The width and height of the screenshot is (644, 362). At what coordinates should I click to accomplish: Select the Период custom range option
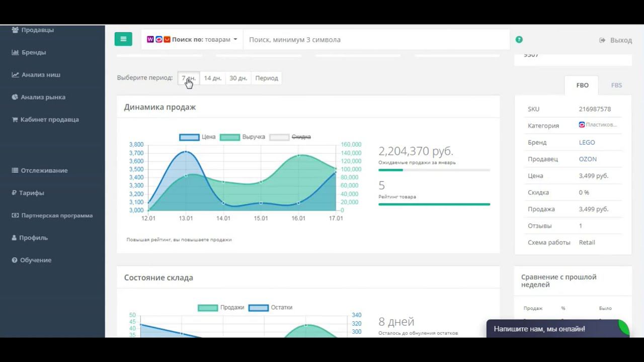(x=267, y=78)
